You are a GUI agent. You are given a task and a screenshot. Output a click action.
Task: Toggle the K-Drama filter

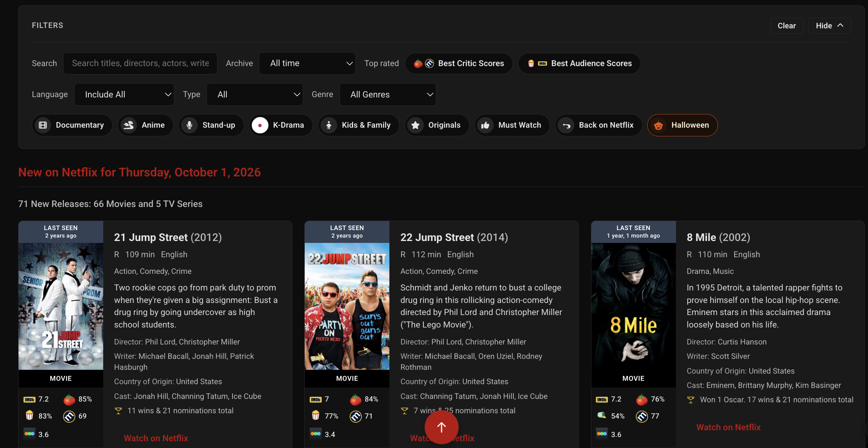[281, 125]
